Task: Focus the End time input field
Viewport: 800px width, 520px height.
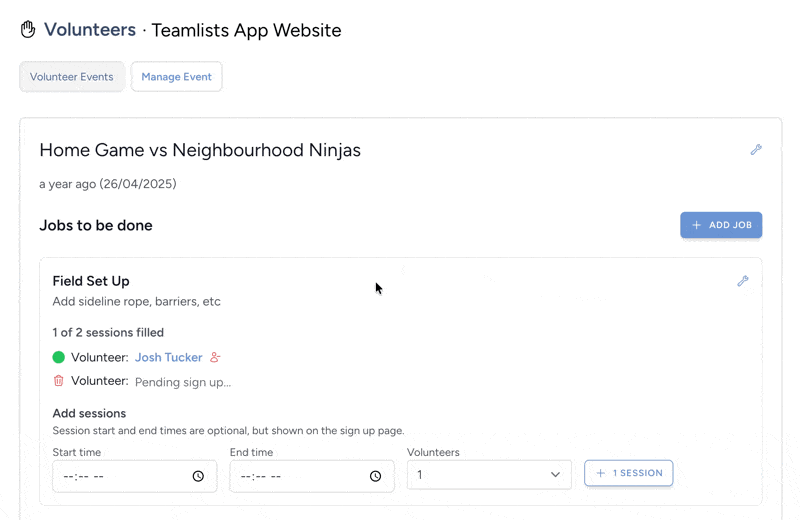Action: (x=312, y=476)
